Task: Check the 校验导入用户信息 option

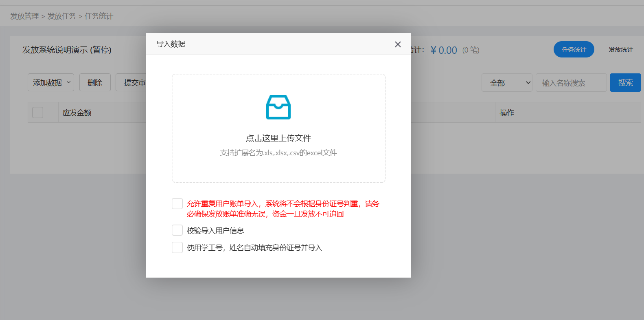Action: tap(177, 230)
